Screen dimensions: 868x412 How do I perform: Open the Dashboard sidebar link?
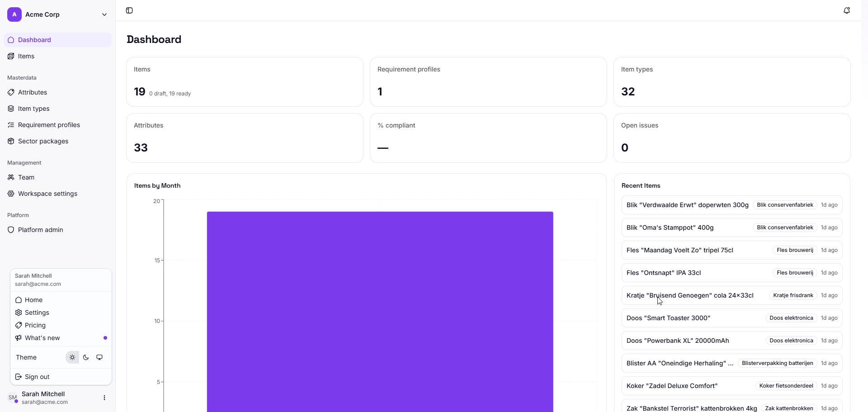(x=57, y=40)
